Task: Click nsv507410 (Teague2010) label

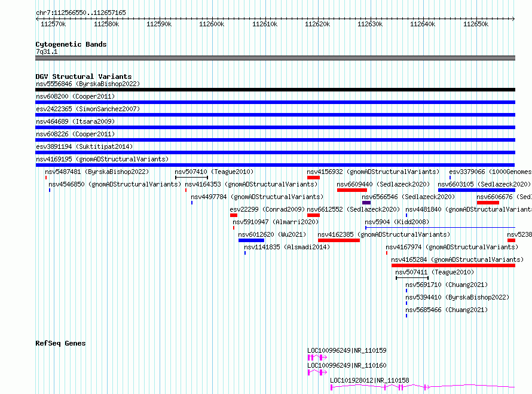Action: (214, 172)
